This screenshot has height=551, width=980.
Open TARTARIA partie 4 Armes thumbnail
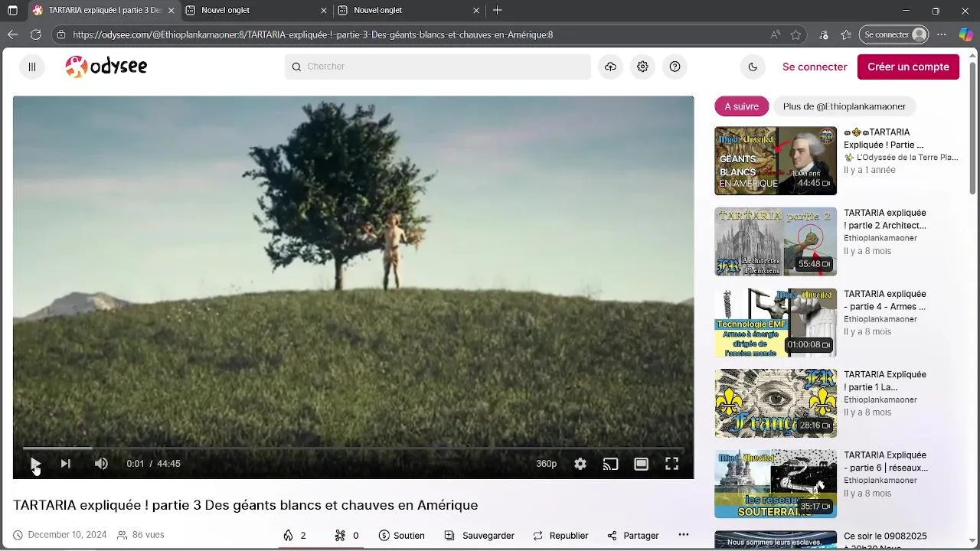(776, 322)
